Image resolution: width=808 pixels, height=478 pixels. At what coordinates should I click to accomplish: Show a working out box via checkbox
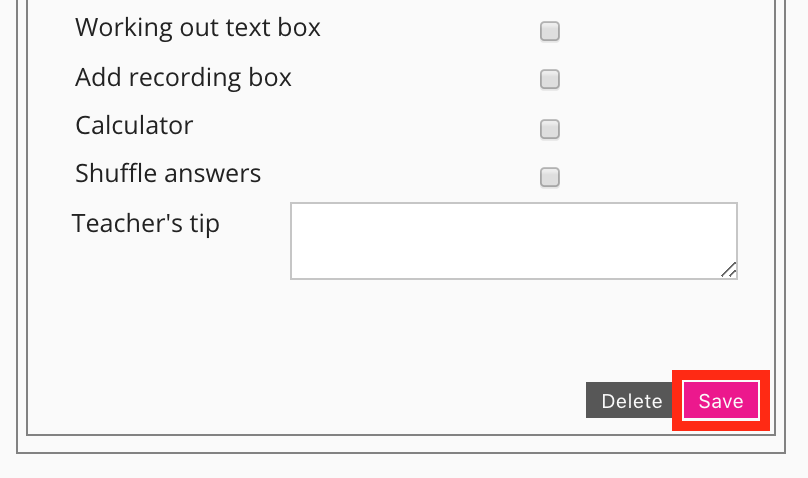point(550,31)
